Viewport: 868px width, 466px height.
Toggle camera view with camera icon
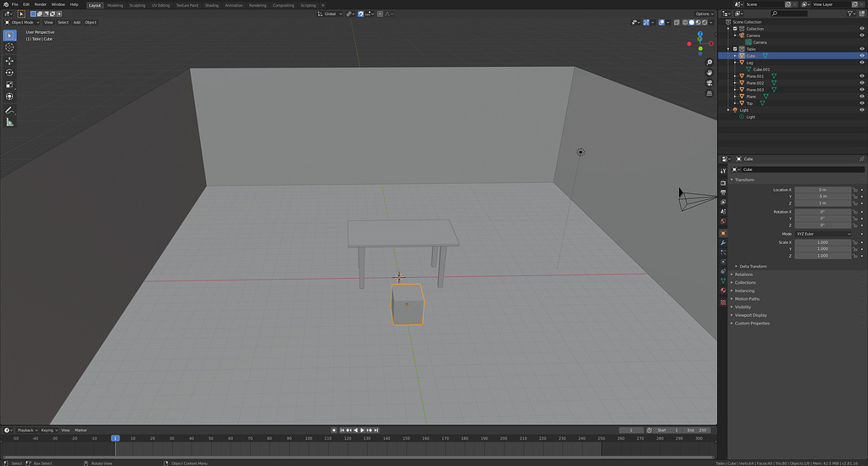pos(709,83)
